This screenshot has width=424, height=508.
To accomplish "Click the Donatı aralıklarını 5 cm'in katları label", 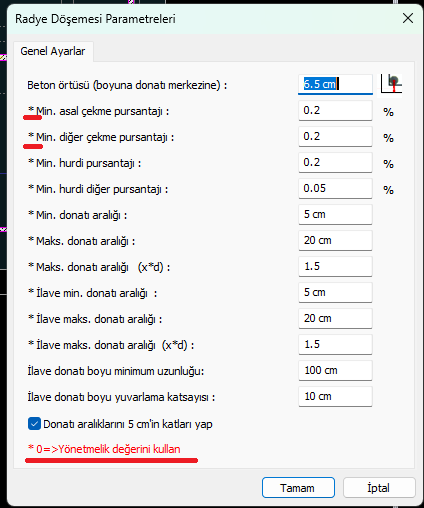I will click(128, 424).
